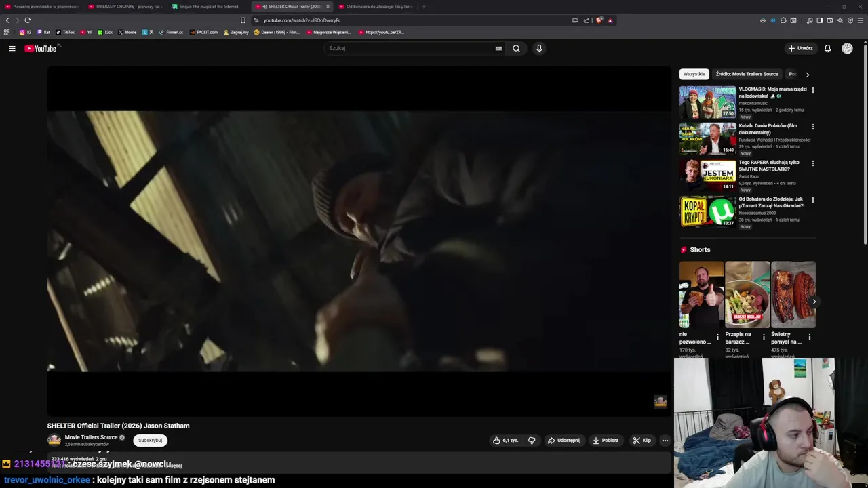
Task: Open the 'nie pozwolono' Short thumbnail
Action: 701,295
